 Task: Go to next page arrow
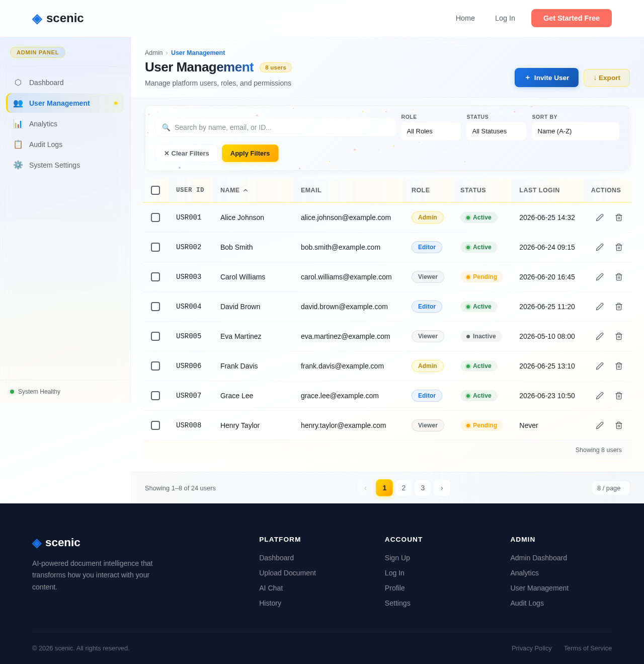[x=442, y=488]
